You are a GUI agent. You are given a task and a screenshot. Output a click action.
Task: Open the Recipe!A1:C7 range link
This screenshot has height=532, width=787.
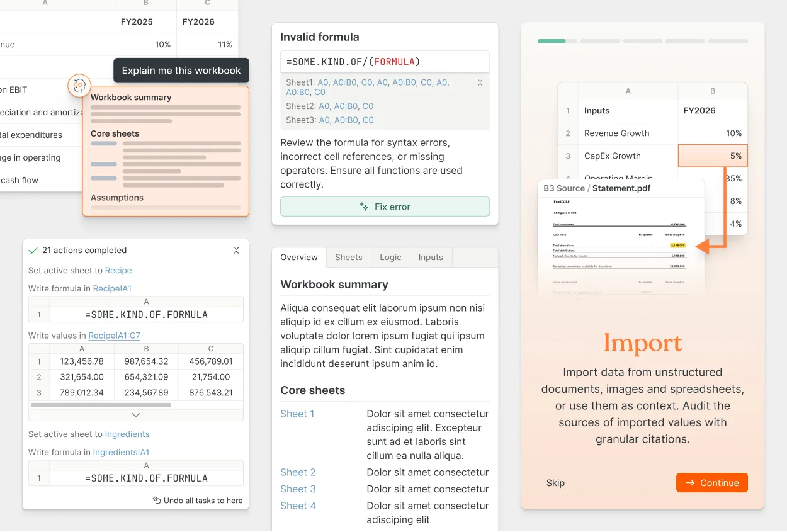pos(114,336)
